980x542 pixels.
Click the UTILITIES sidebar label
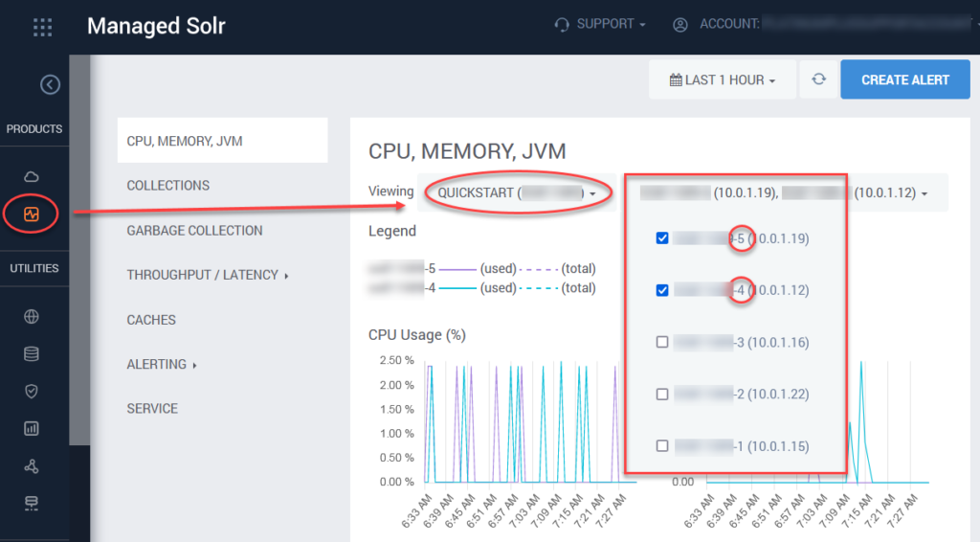(34, 268)
